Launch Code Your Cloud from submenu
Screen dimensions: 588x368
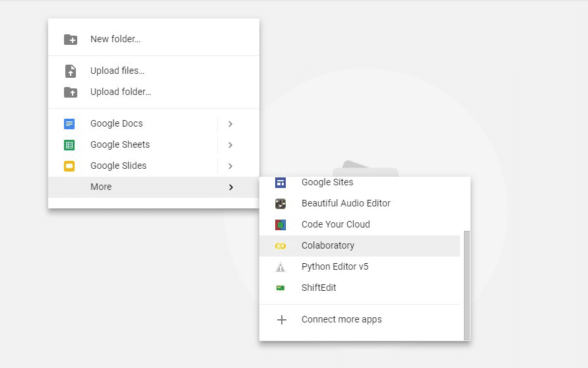coord(360,224)
